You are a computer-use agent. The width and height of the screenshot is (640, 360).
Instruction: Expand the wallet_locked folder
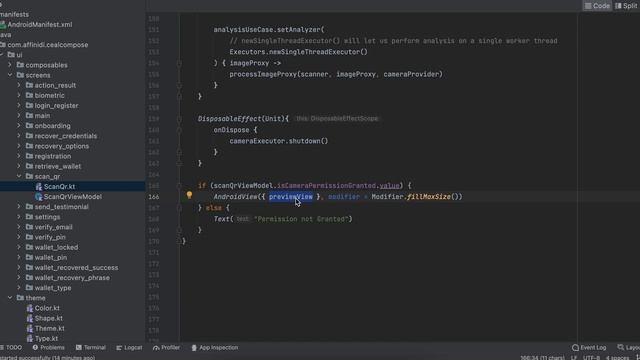click(x=19, y=247)
